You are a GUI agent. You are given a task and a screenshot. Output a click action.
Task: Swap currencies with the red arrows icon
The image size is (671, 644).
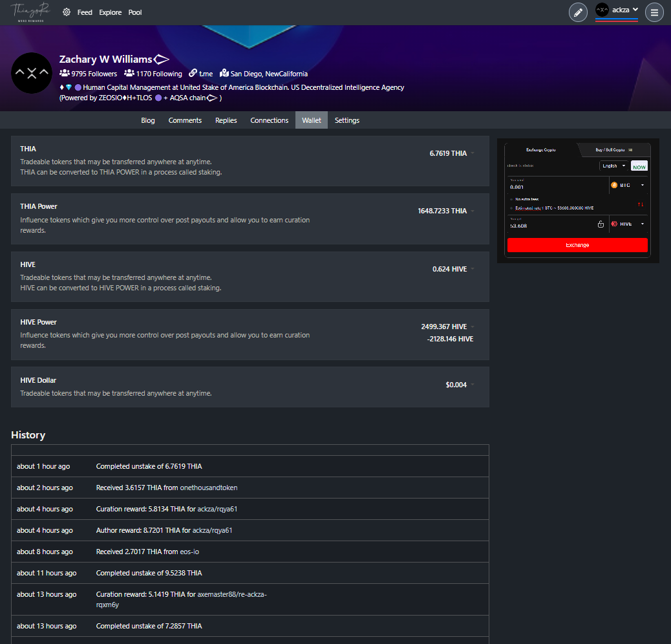click(641, 204)
